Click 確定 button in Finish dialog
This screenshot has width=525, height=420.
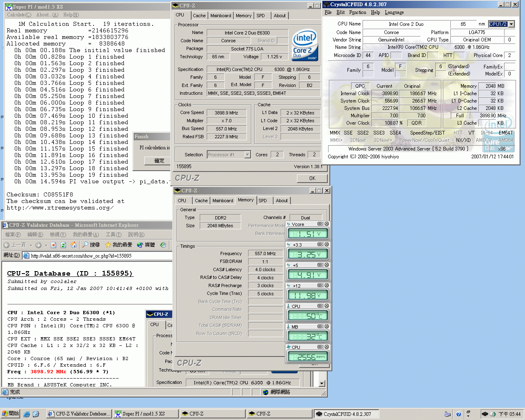click(159, 161)
